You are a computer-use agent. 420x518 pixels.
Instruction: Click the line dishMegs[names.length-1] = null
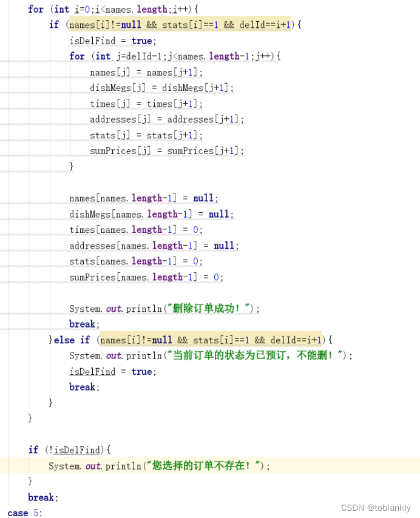pyautogui.click(x=151, y=214)
